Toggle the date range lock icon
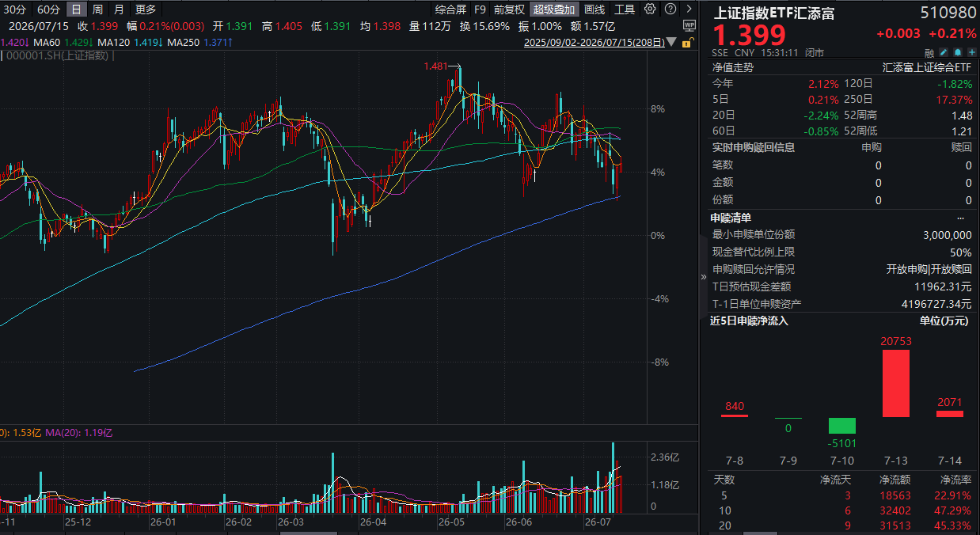This screenshot has width=980, height=535. pyautogui.click(x=688, y=43)
